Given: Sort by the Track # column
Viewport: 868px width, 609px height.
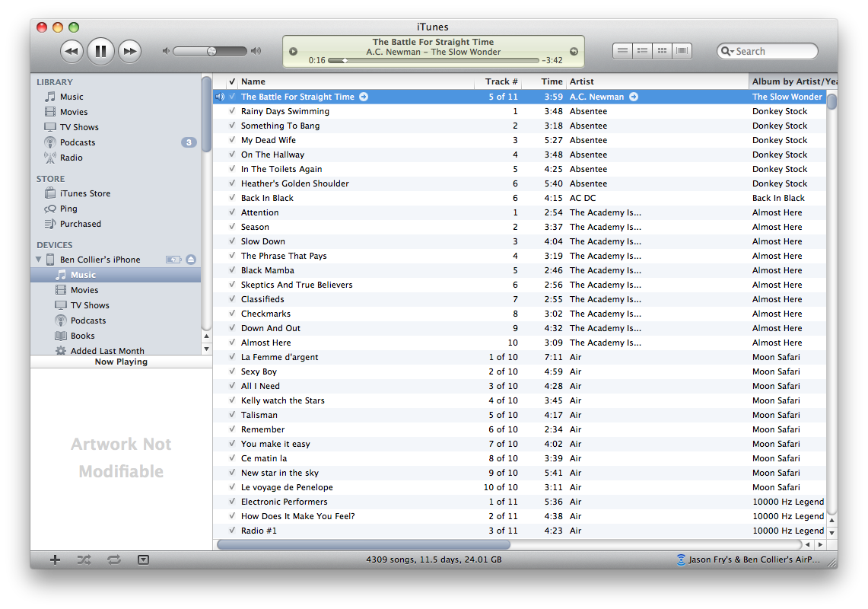Looking at the screenshot, I should tap(497, 81).
